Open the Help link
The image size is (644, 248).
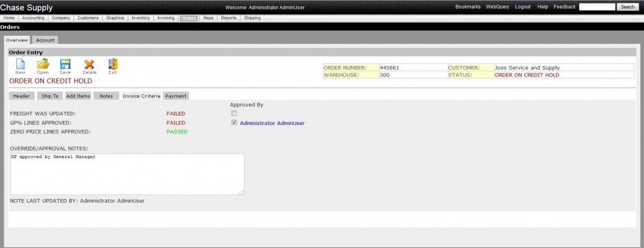(543, 7)
